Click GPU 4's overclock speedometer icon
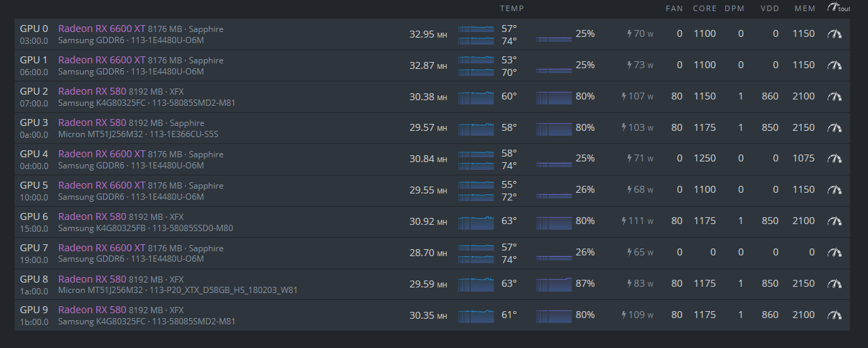Viewport: 868px width, 348px height. point(834,159)
